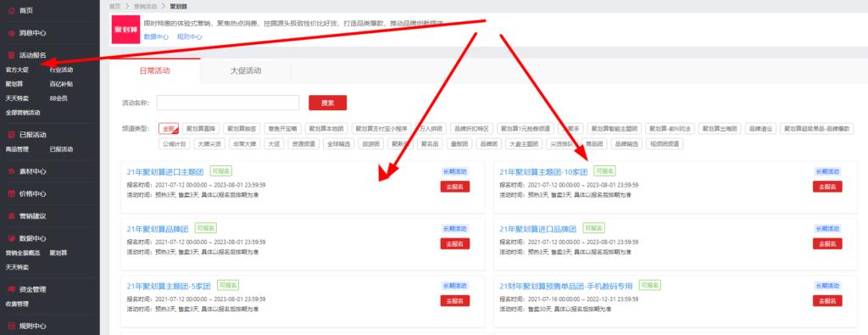Image resolution: width=868 pixels, height=335 pixels.
Task: Switch to the 大促活动 tab
Action: 245,71
